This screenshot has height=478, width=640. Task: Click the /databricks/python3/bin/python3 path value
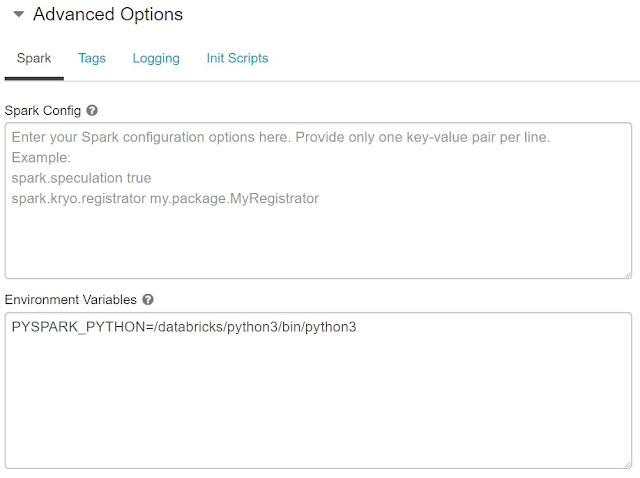tap(250, 327)
